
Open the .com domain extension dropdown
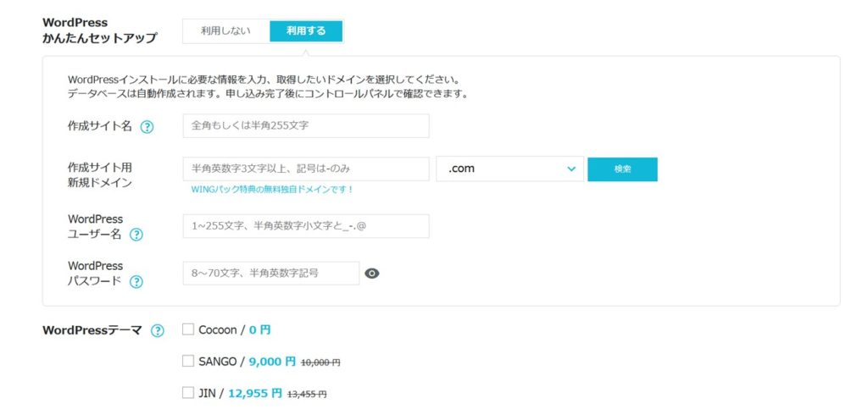(509, 169)
